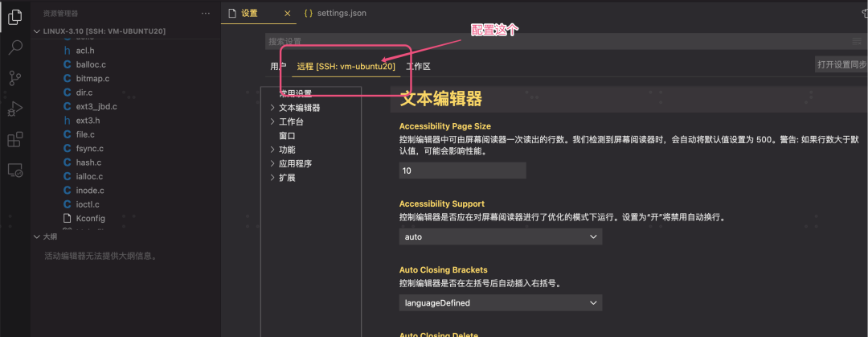Click the Accessibility Page Size setting title
Viewport: 868px width, 337px height.
445,126
